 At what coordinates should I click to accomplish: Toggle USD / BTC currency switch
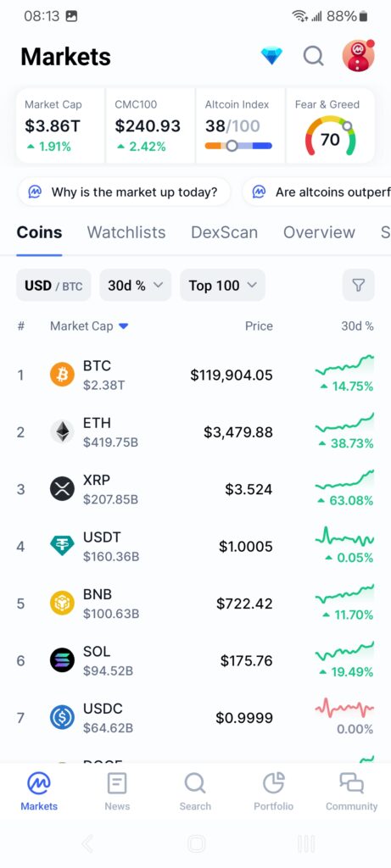53,285
